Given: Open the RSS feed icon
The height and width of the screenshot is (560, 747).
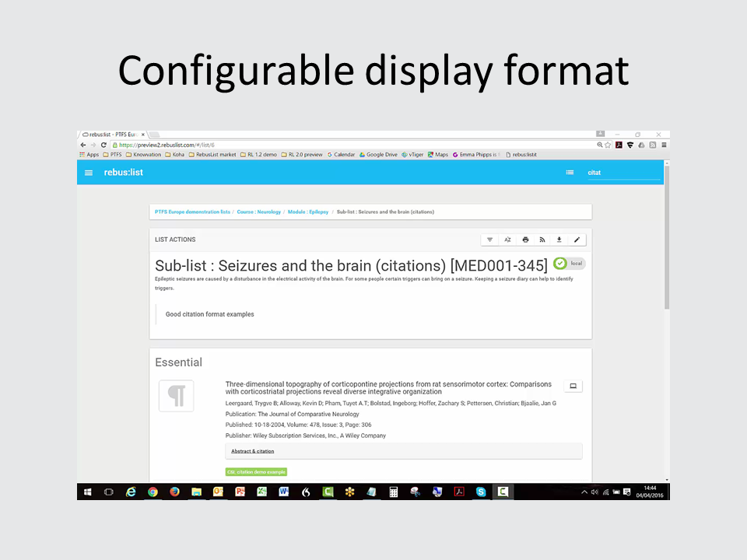Looking at the screenshot, I should pyautogui.click(x=542, y=240).
